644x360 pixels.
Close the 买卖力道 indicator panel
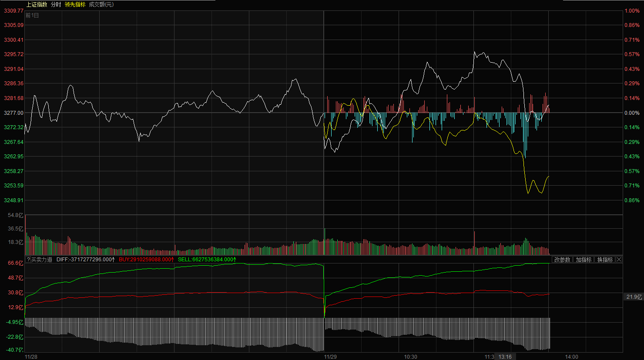[619, 260]
